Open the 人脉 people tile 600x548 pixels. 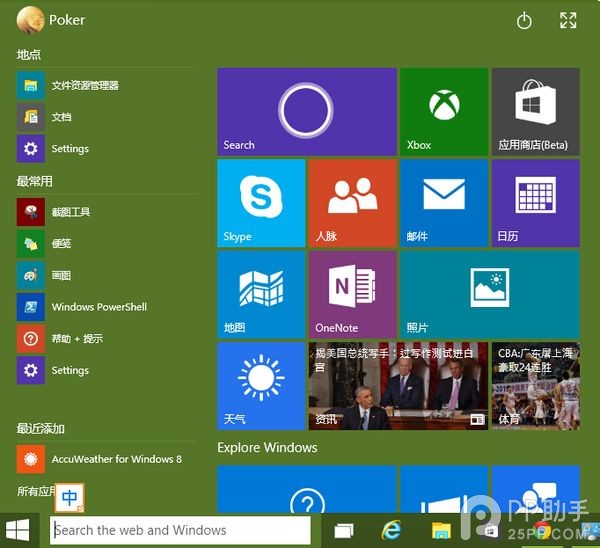pos(352,203)
